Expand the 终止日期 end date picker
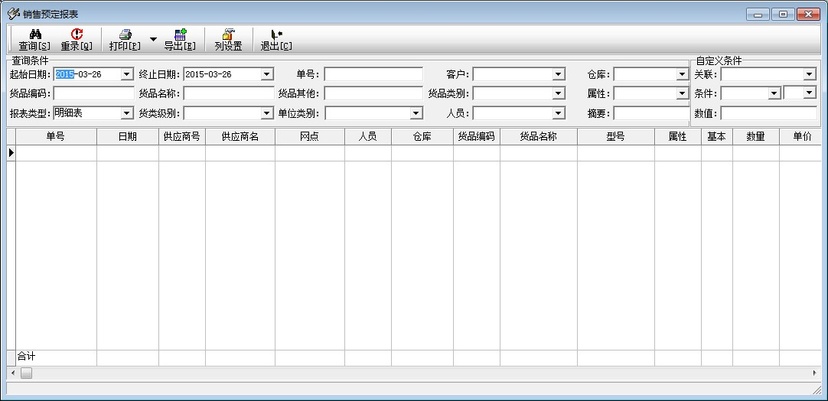 (x=267, y=74)
